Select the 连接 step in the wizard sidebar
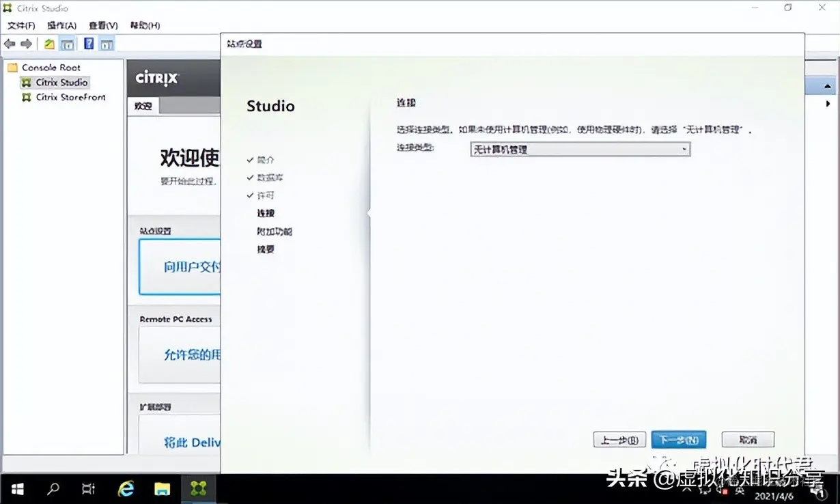Image resolution: width=840 pixels, height=504 pixels. coord(265,212)
